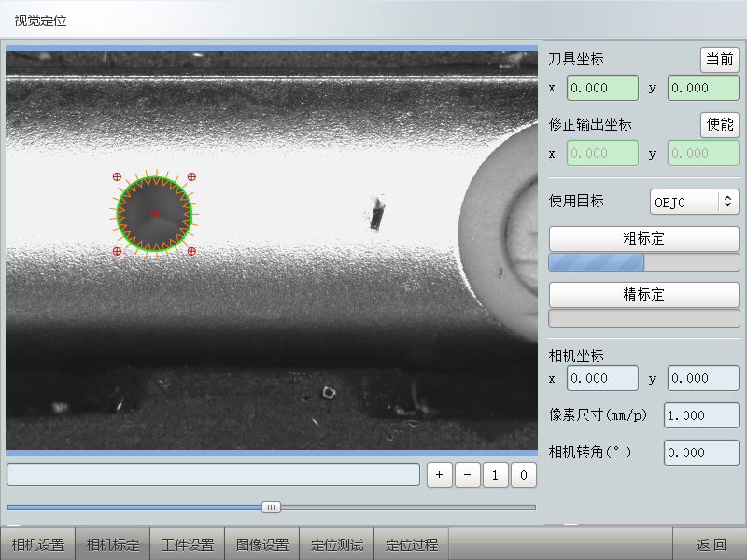Click the 粗标定 button

click(643, 238)
